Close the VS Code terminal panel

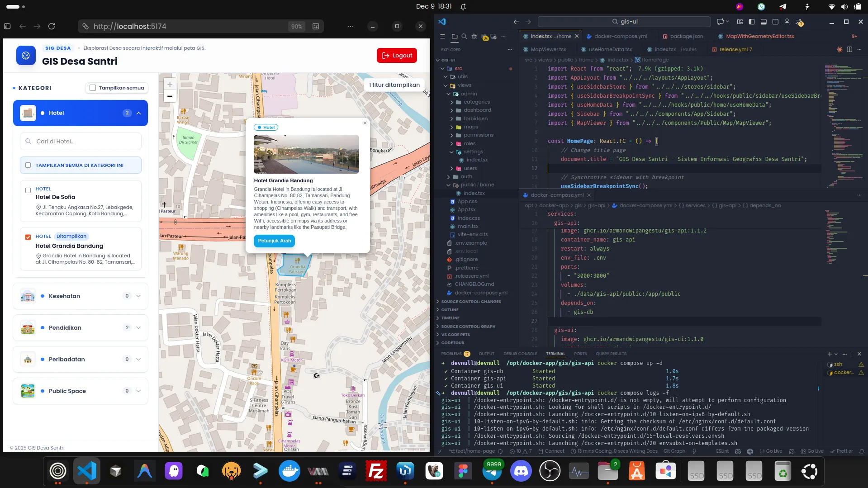[859, 354]
